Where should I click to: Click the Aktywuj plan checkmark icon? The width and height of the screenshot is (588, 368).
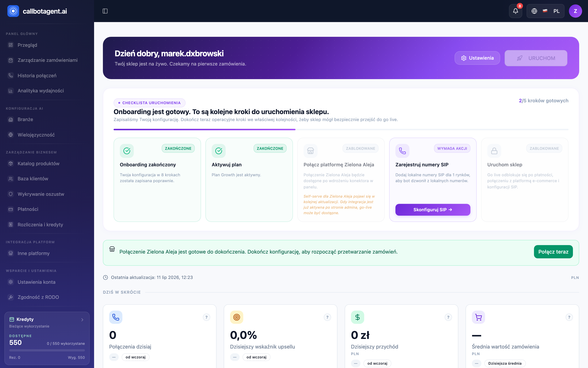click(x=219, y=151)
